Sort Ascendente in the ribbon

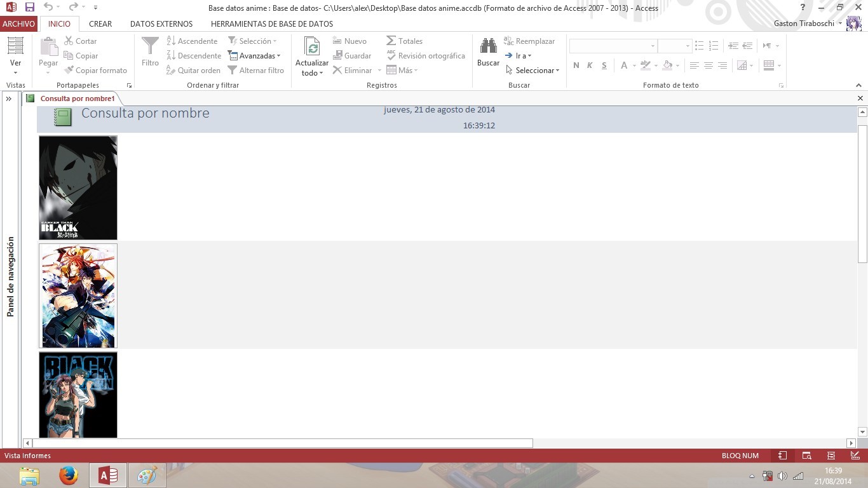(x=192, y=41)
